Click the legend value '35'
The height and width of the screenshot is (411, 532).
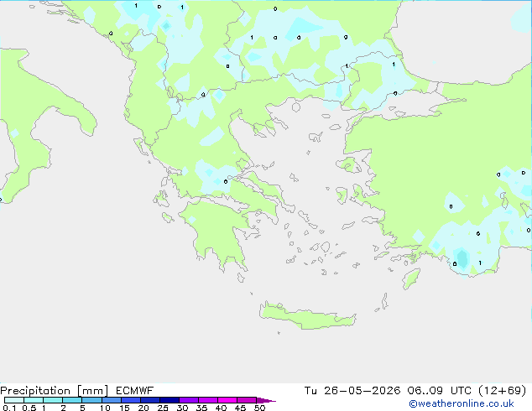pyautogui.click(x=201, y=408)
